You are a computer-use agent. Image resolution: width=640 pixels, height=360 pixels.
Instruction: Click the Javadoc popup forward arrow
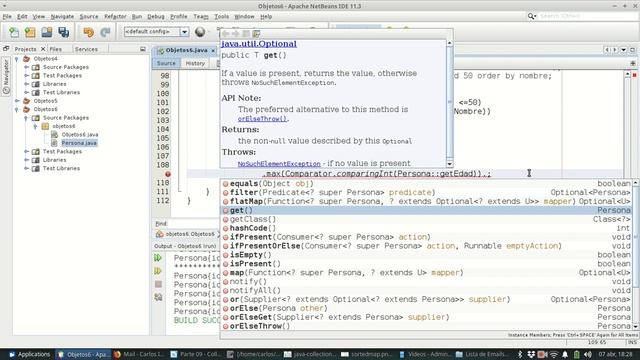(x=236, y=33)
